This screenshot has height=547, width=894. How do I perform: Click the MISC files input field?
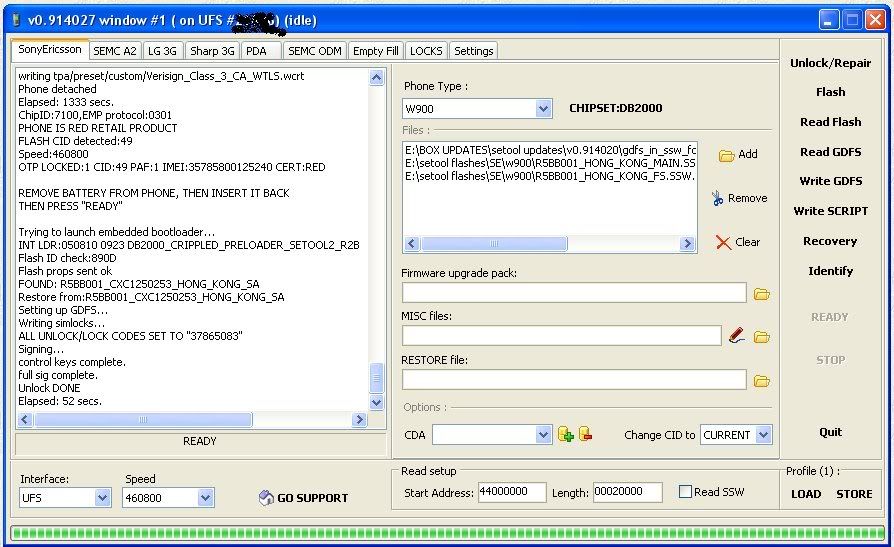[x=562, y=336]
